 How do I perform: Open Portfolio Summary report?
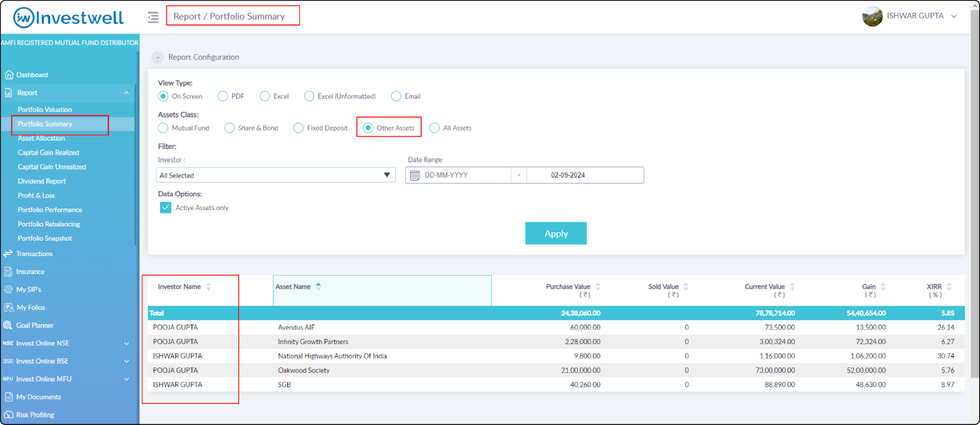pos(45,124)
